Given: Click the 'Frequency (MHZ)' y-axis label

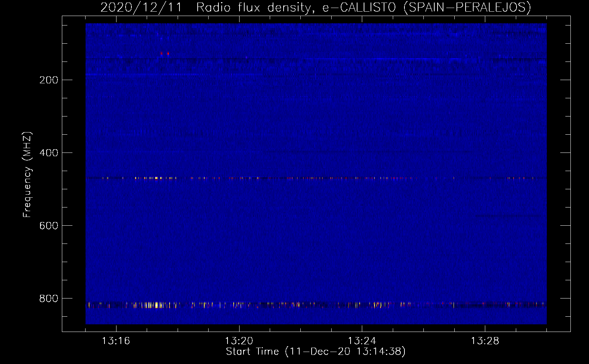Looking at the screenshot, I should click(x=27, y=175).
